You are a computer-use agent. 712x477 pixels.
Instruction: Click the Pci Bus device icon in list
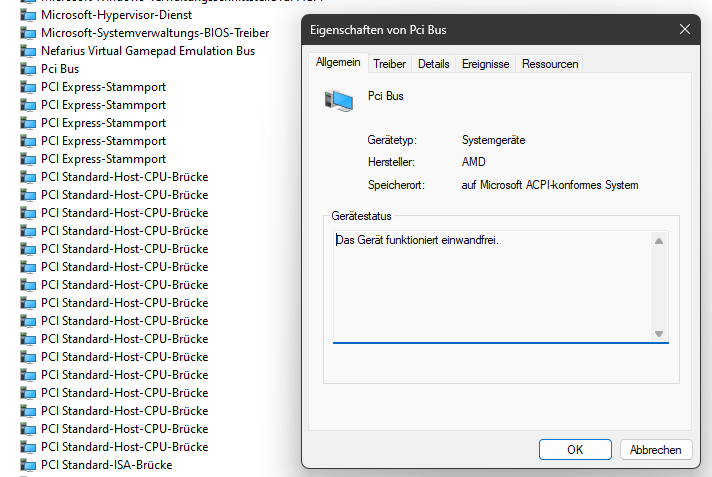click(29, 69)
